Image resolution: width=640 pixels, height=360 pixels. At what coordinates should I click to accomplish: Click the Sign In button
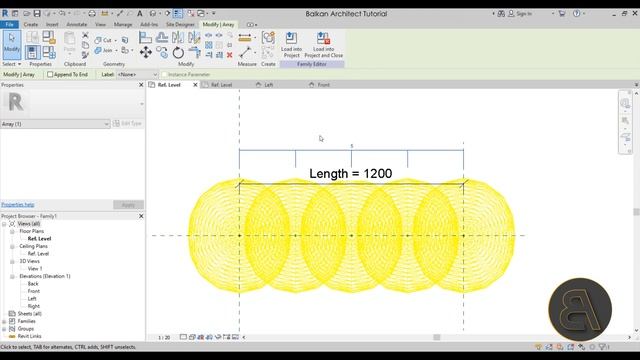520,13
